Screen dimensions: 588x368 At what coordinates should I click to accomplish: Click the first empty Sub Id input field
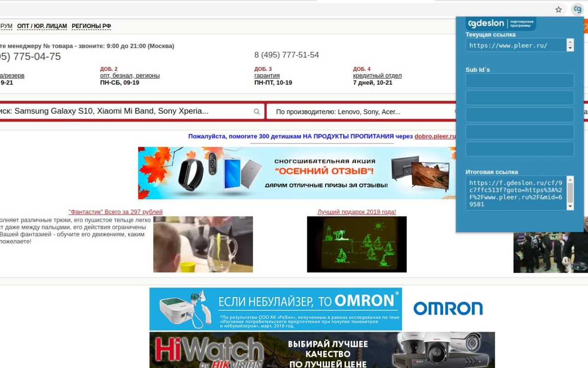point(519,80)
